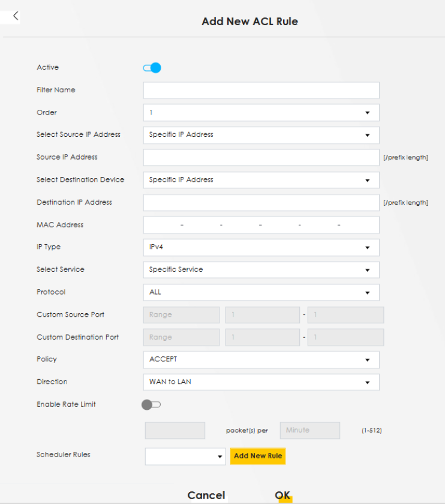
Task: Click OK to save the rule
Action: pyautogui.click(x=282, y=495)
